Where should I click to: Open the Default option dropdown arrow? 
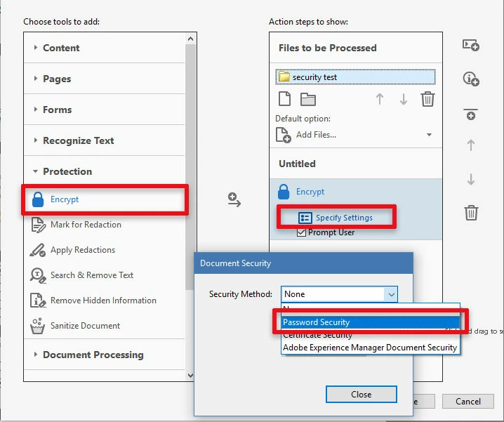[429, 135]
